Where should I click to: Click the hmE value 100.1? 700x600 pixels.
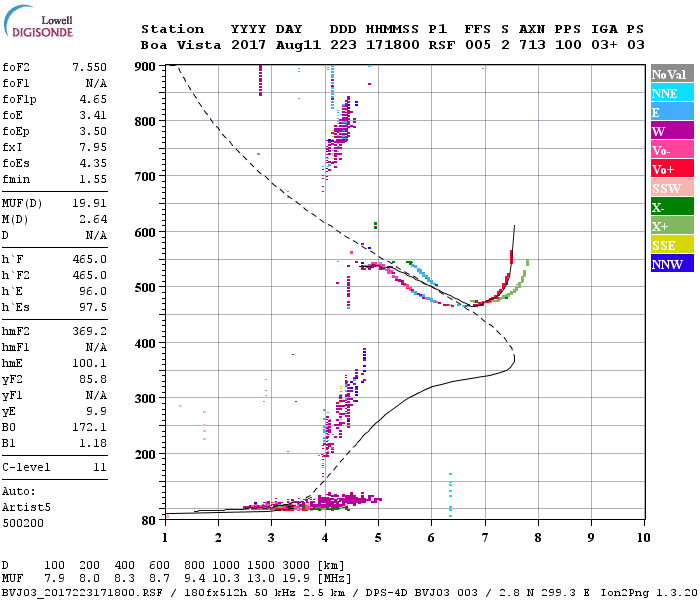(89, 363)
